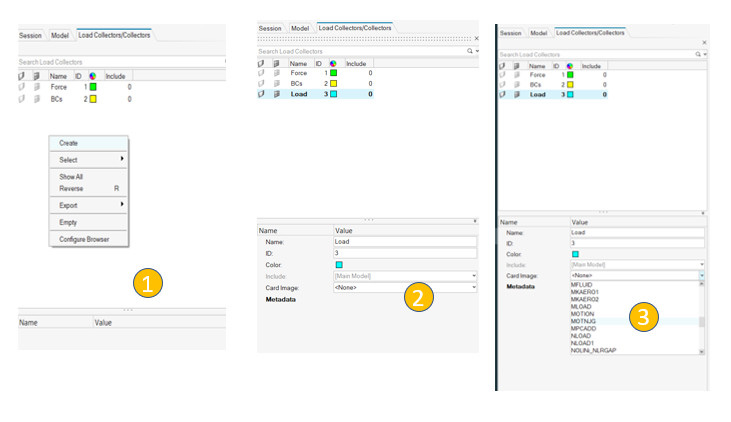Toggle BCs visibility icon in left panel
Viewport: 731px width, 422px height.
[x=21, y=99]
